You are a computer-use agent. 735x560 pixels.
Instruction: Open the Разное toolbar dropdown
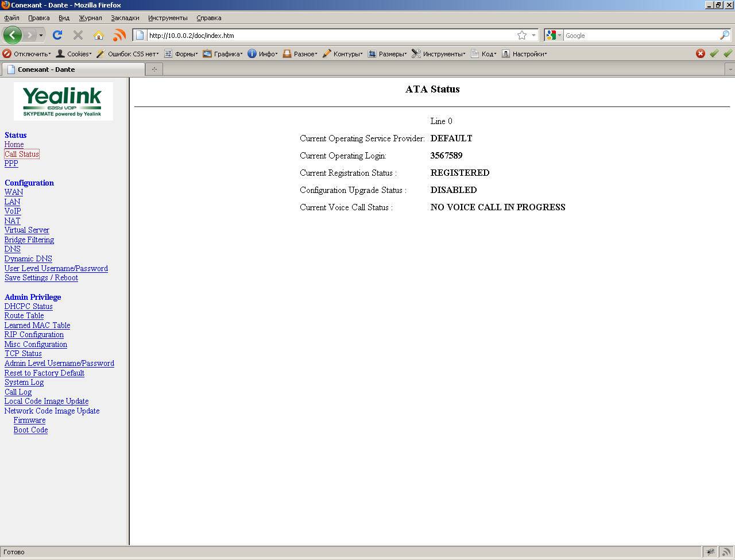coord(300,53)
